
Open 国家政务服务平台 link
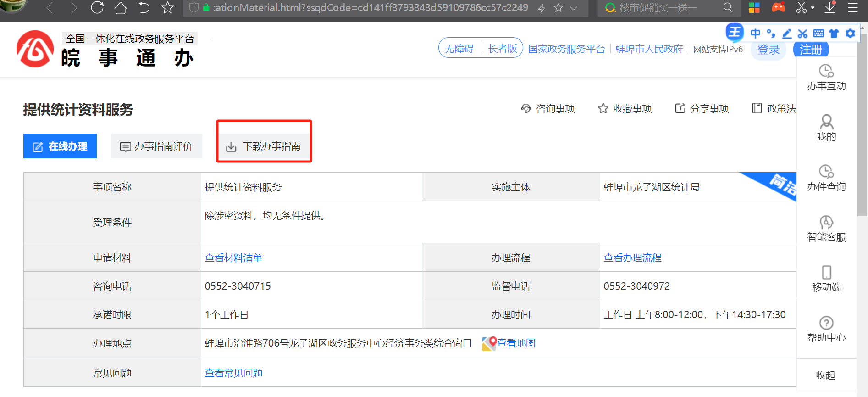pyautogui.click(x=567, y=49)
